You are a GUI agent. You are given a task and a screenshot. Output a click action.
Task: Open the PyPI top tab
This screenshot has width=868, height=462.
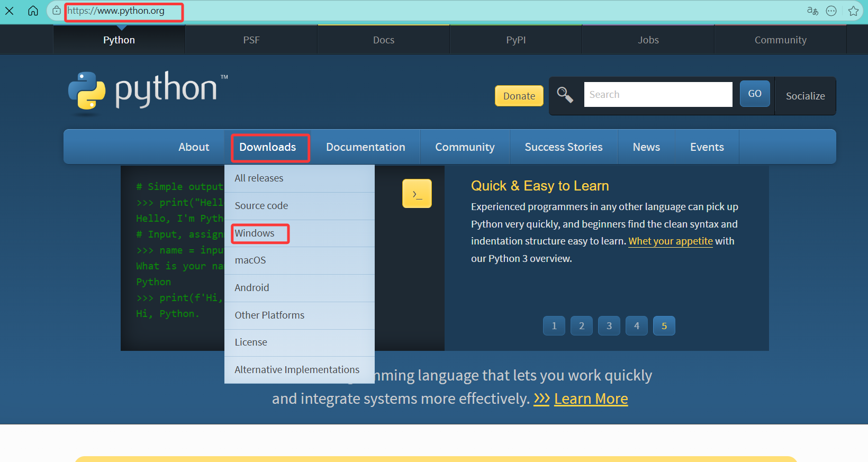[x=516, y=40]
